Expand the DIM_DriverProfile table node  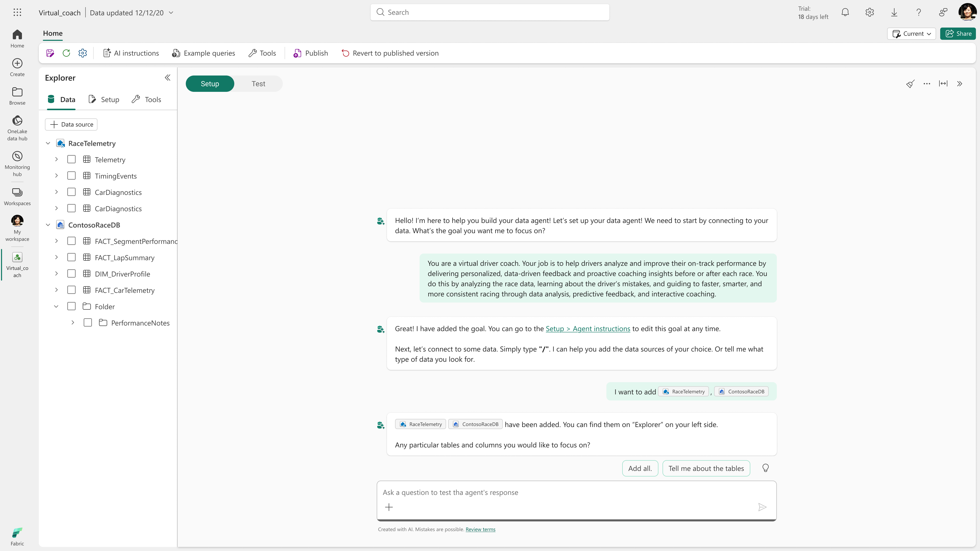point(56,274)
